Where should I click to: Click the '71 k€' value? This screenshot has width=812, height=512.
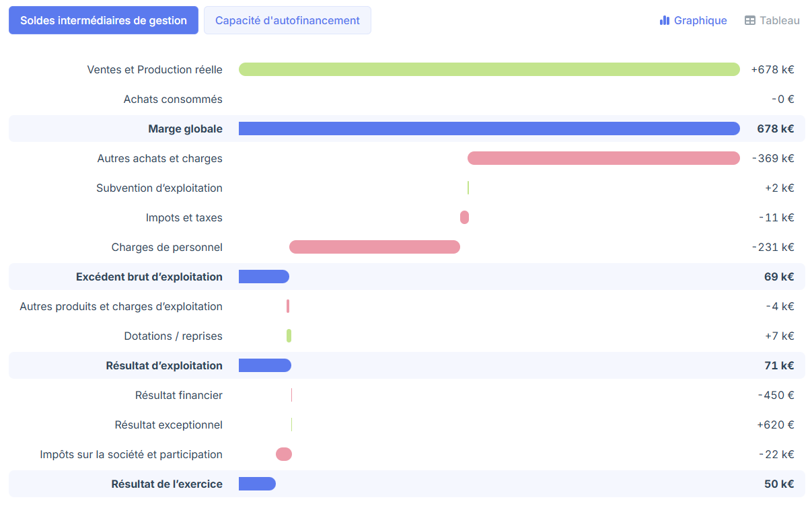(x=779, y=365)
